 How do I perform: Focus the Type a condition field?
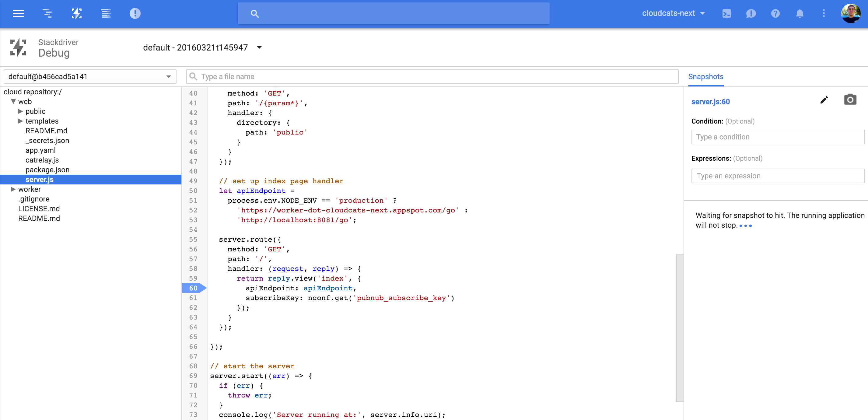coord(777,137)
